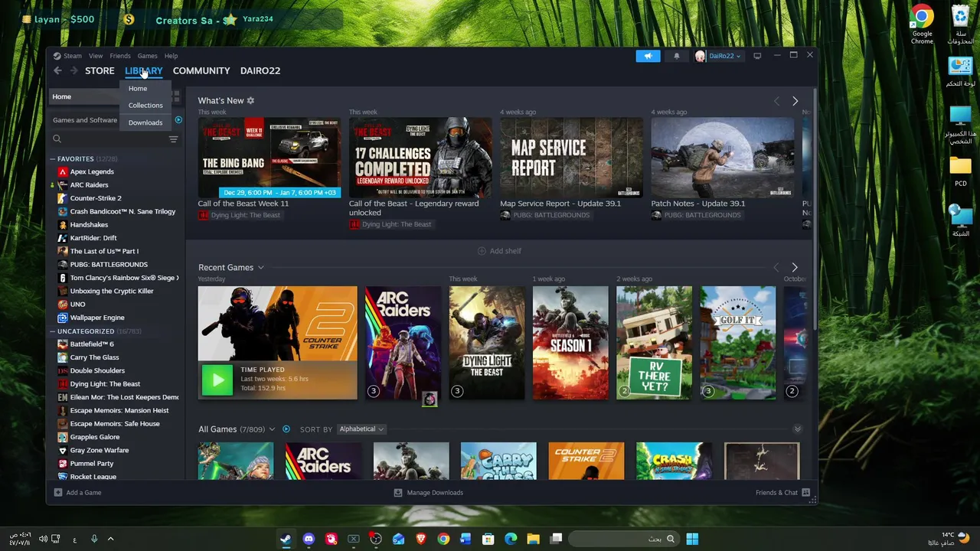The width and height of the screenshot is (980, 551).
Task: Click the library search magnifier icon
Action: click(57, 139)
